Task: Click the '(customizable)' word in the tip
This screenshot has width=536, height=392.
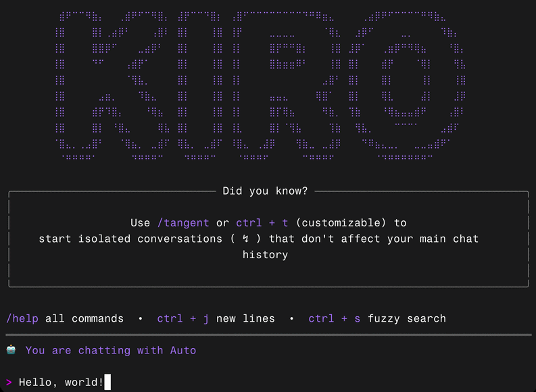Action: tap(341, 223)
